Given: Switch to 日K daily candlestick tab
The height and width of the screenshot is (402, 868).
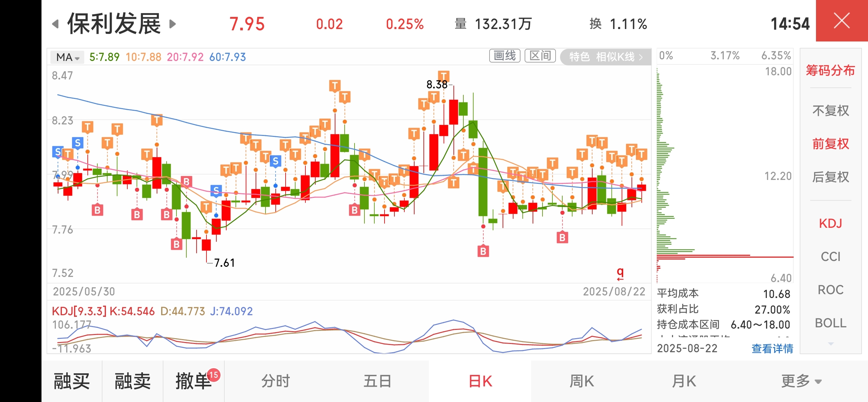Looking at the screenshot, I should [480, 381].
